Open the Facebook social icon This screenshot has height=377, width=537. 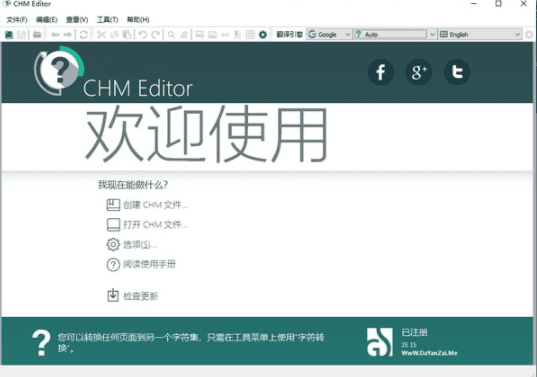pyautogui.click(x=380, y=72)
